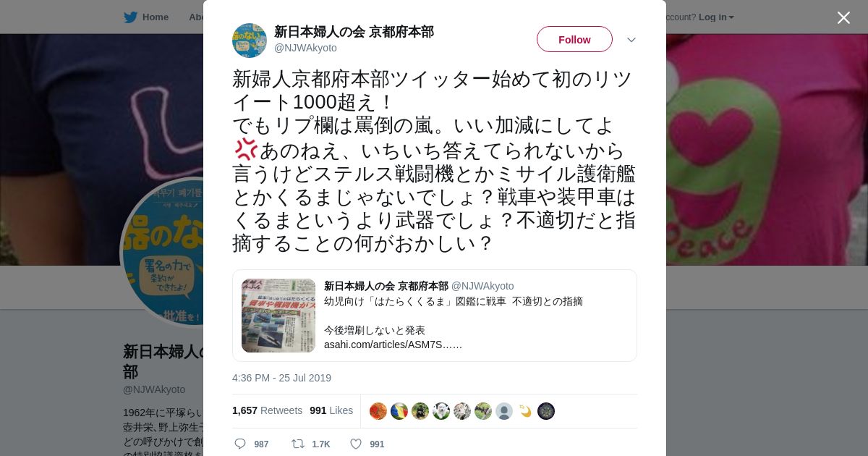Go to the Home menu item
Viewport: 868px width, 456px height.
156,17
